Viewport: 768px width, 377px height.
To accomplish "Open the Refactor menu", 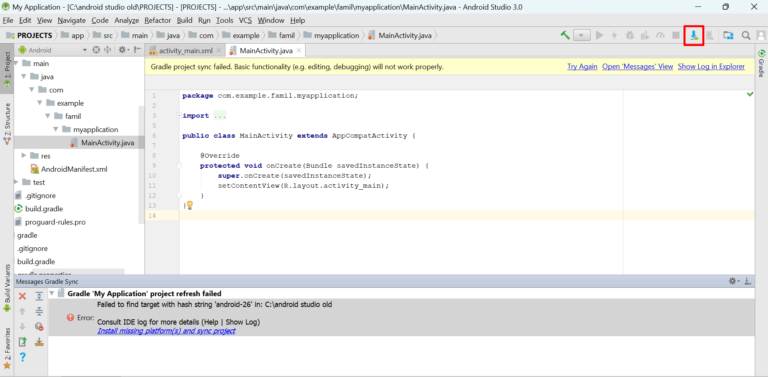I will point(158,21).
